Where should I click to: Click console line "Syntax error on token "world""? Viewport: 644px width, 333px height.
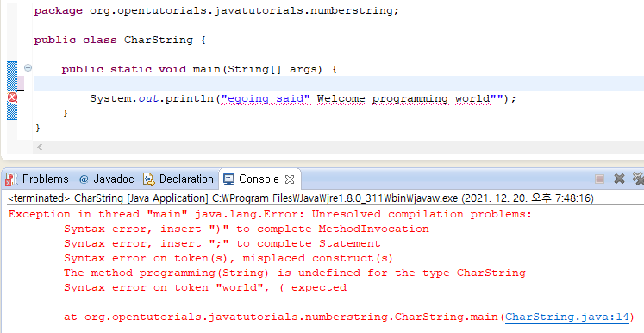click(205, 288)
